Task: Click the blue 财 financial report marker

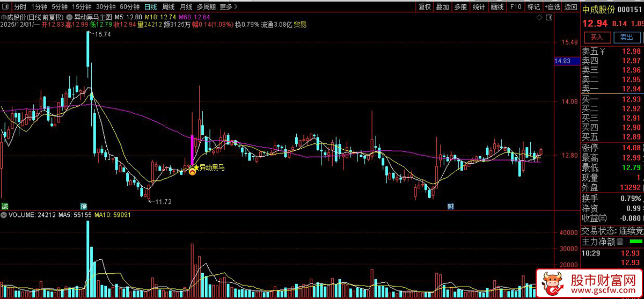Action: (451, 207)
